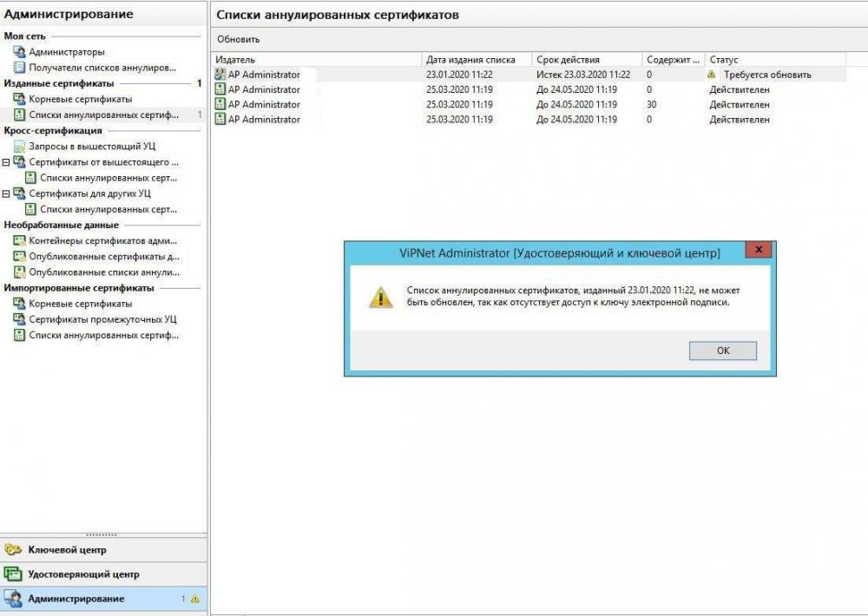Click the Получатели списков аннулиров... icon

[x=19, y=68]
